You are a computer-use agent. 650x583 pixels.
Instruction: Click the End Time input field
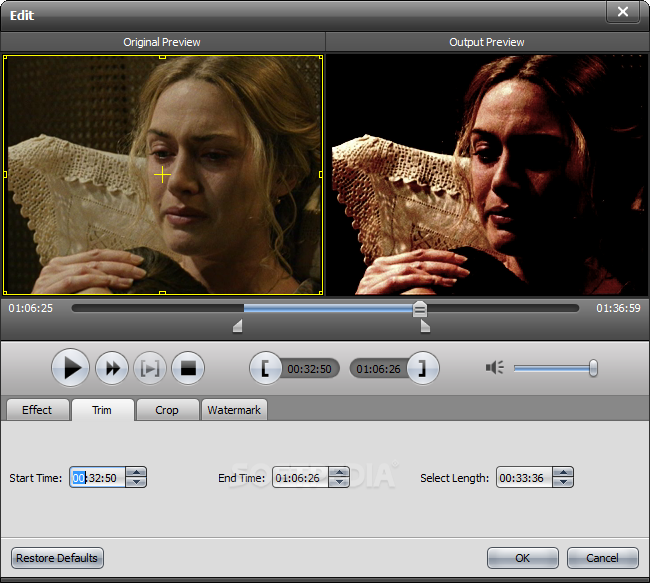click(301, 478)
